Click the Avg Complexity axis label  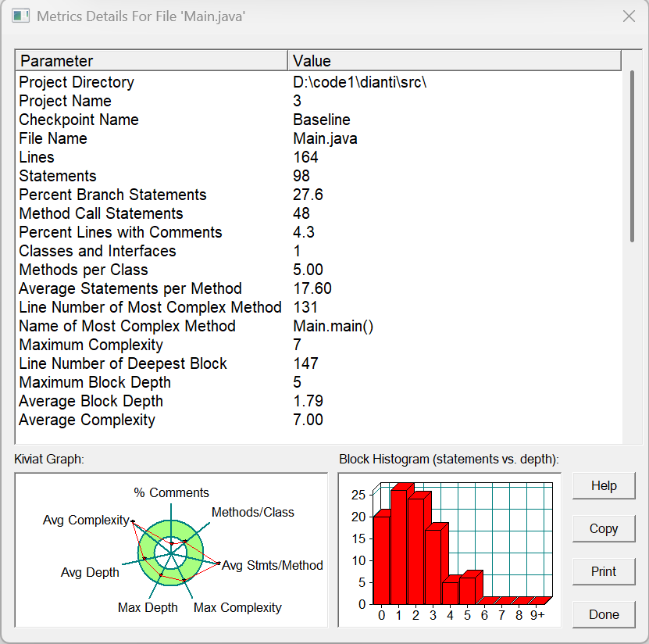tap(86, 521)
